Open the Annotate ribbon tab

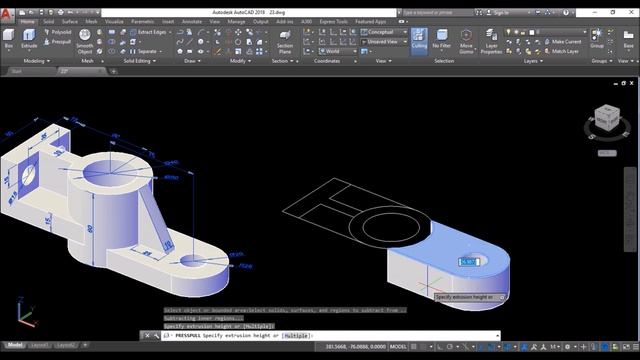pyautogui.click(x=192, y=22)
